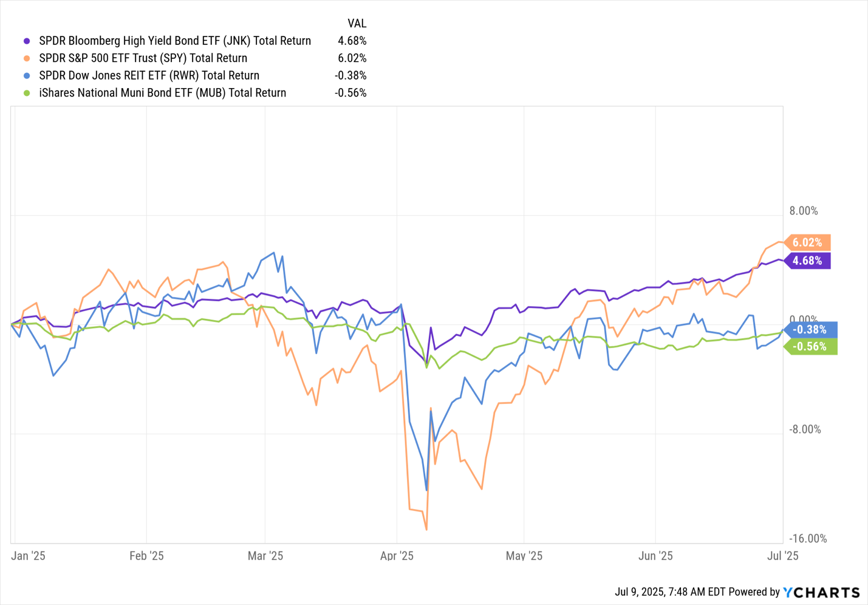
Task: Select the iShares National Muni Bond ETF legend label
Action: click(x=162, y=93)
